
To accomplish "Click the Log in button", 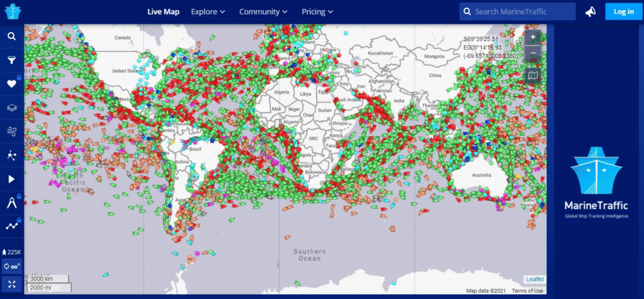I will [623, 11].
